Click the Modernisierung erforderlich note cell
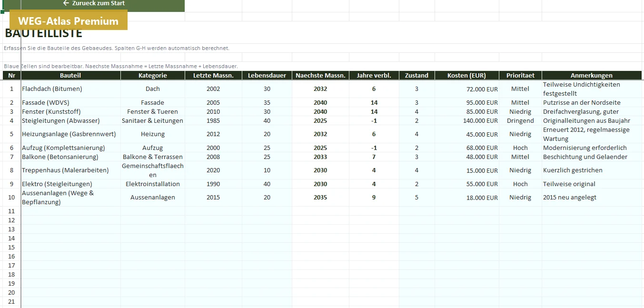Image resolution: width=644 pixels, height=308 pixels. click(592, 148)
